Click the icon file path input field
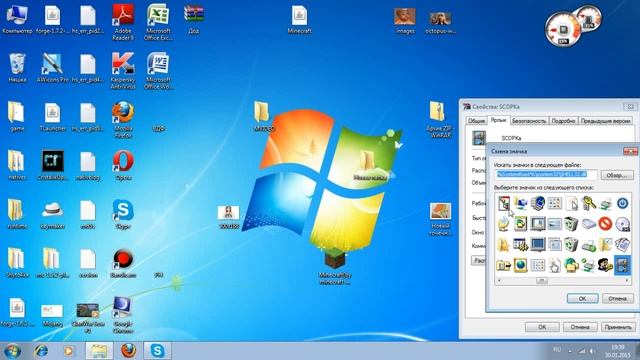 coord(546,175)
